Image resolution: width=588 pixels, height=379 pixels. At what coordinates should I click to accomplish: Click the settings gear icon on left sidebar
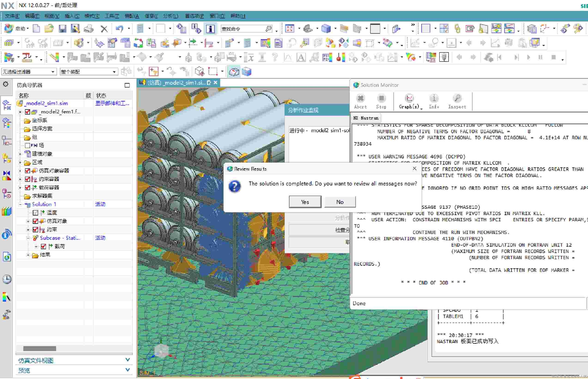tap(5, 84)
